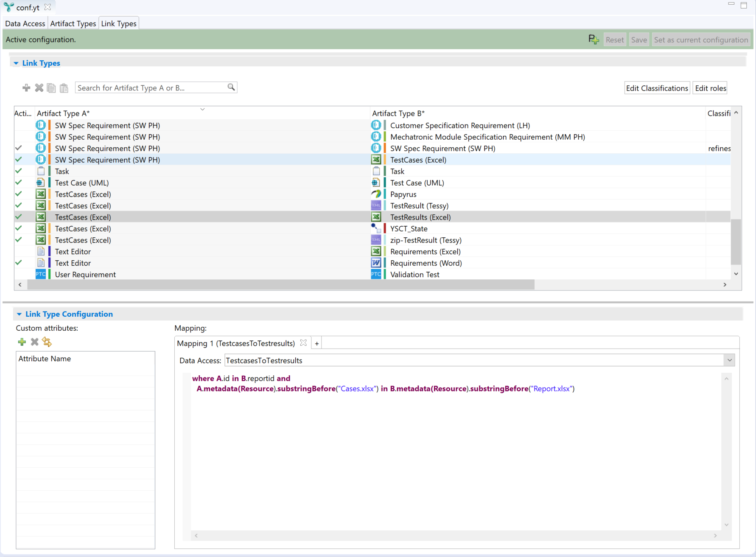The image size is (756, 557).
Task: Toggle active check for SW Spec Requirement / TestCases row
Action: (x=19, y=160)
